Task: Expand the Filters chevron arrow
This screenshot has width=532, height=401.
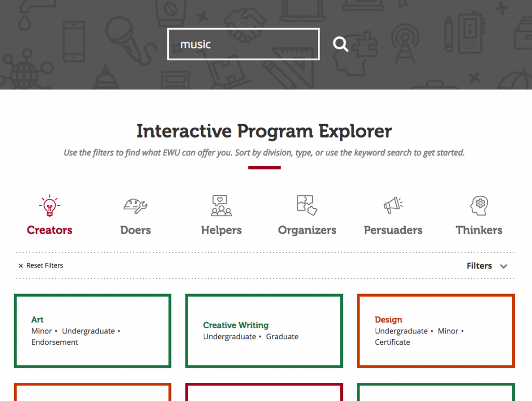Action: pos(503,266)
